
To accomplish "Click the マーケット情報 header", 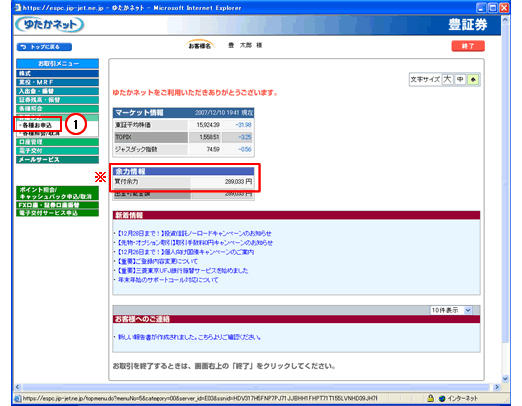I will [x=184, y=113].
